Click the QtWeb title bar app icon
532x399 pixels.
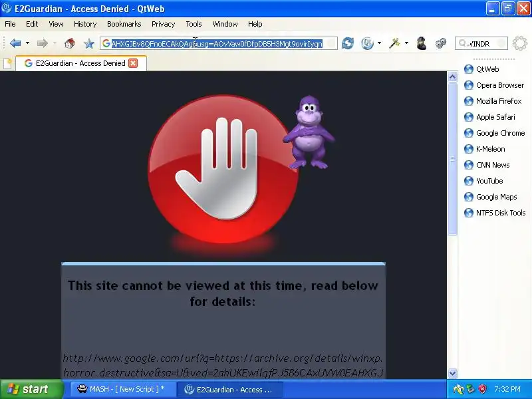click(6, 8)
